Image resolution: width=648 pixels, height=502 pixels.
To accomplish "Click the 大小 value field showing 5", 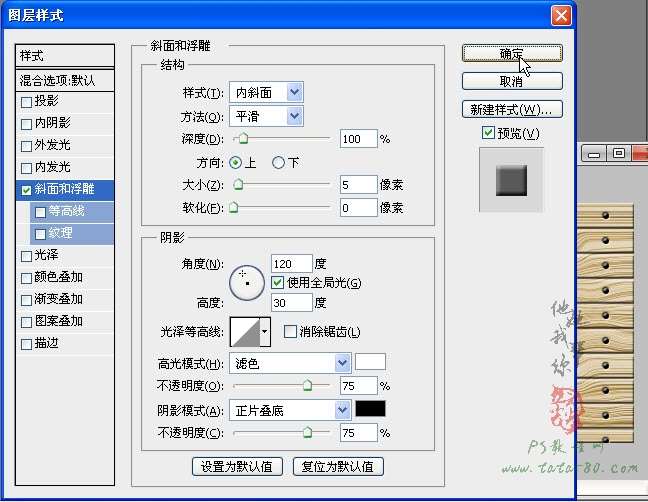I will tap(358, 185).
